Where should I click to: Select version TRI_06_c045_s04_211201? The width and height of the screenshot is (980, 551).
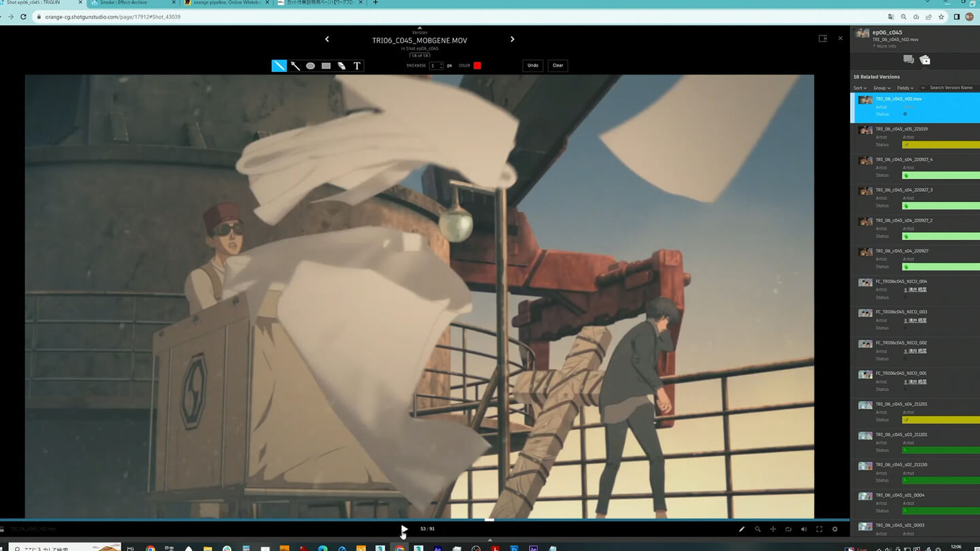915,412
